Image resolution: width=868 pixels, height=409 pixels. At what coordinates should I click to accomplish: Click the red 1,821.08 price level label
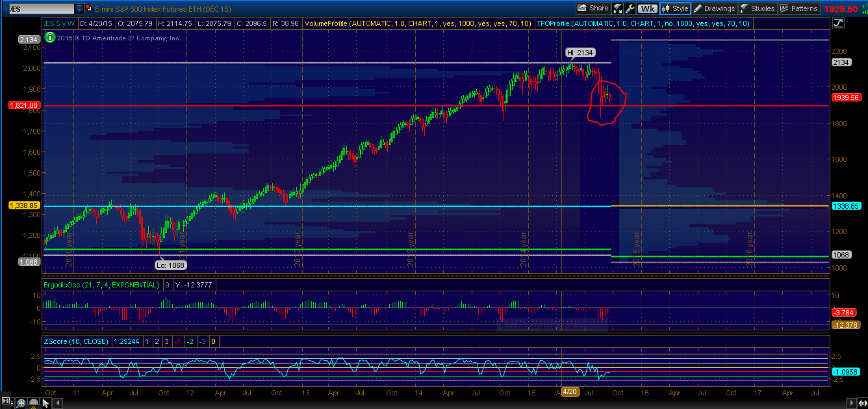click(23, 105)
